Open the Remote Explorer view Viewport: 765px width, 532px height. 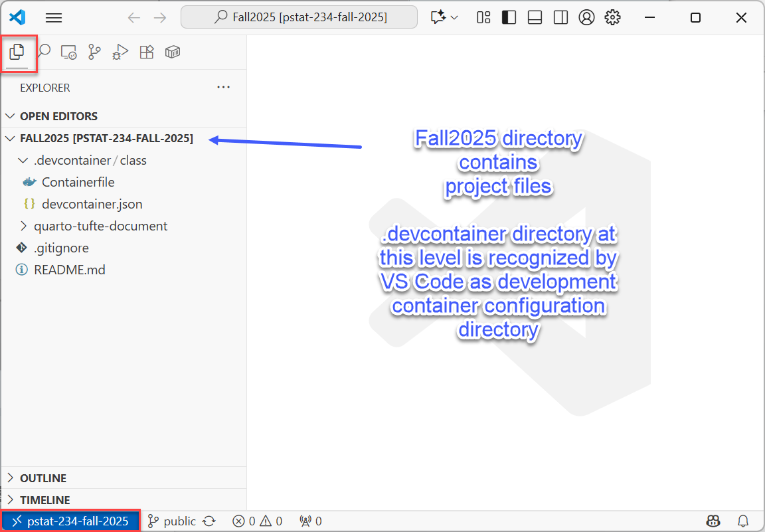pyautogui.click(x=68, y=52)
